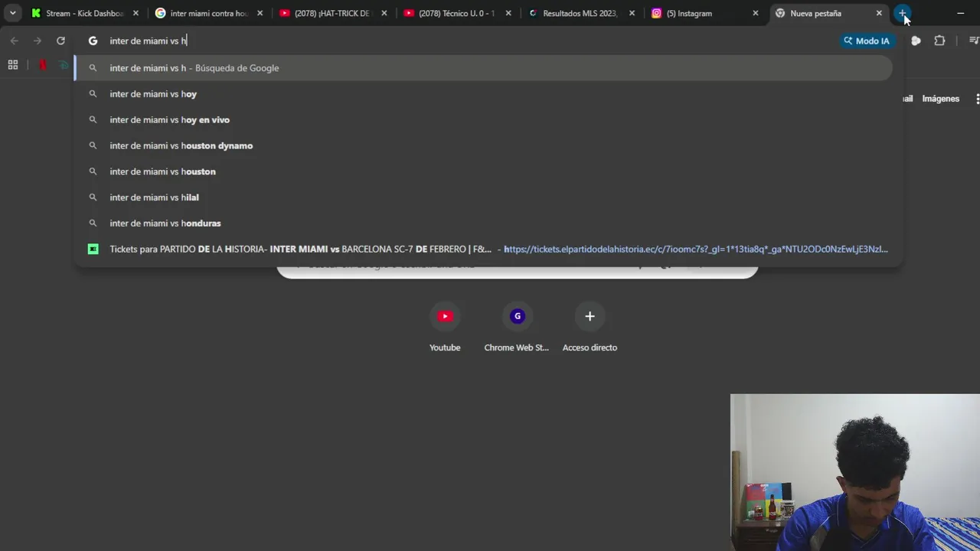Select the 'inter de miami vs honduras' suggestion
This screenshot has height=551, width=980.
tap(483, 223)
